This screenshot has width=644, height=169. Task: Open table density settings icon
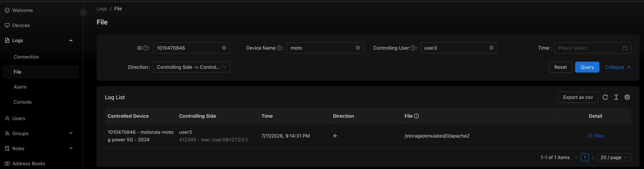click(x=616, y=97)
